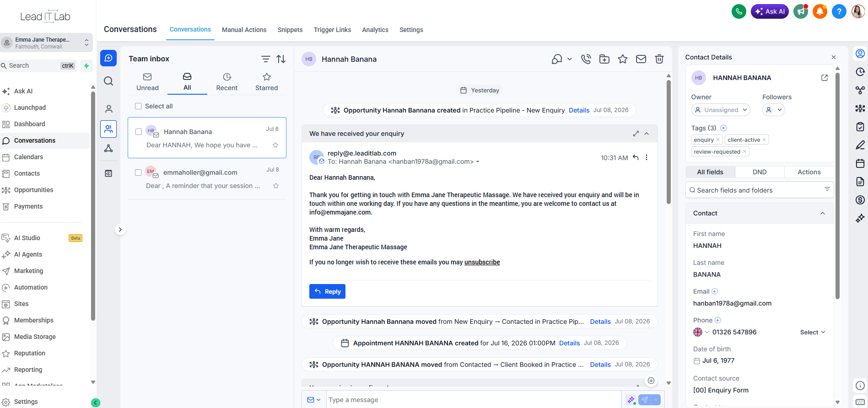Open Details for Opportunity created event
This screenshot has width=868, height=408.
tap(579, 110)
